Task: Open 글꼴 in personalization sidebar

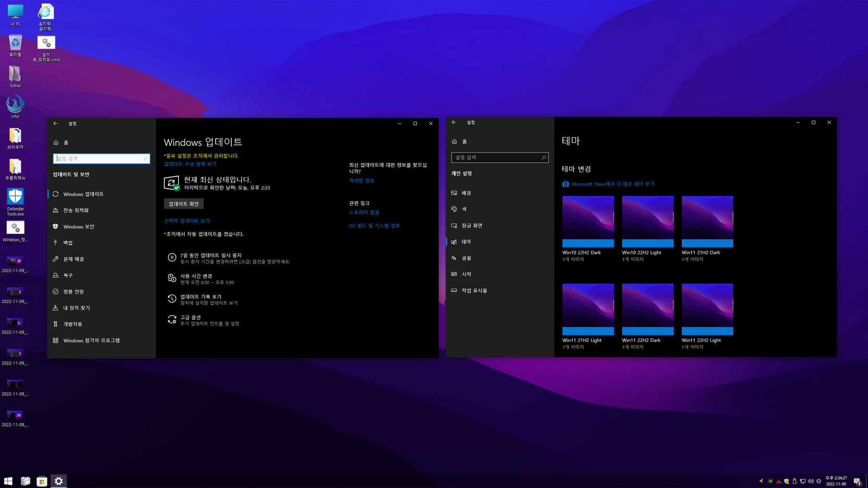Action: coord(500,258)
